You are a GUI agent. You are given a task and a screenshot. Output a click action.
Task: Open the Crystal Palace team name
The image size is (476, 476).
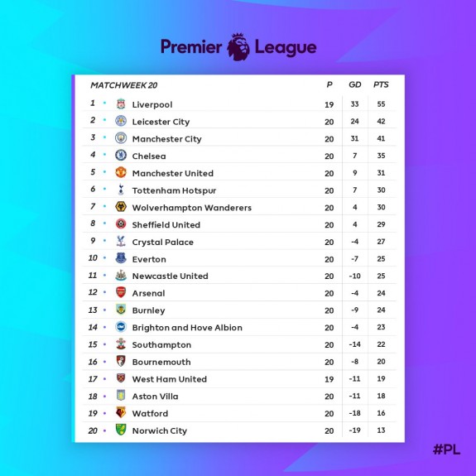pyautogui.click(x=163, y=243)
